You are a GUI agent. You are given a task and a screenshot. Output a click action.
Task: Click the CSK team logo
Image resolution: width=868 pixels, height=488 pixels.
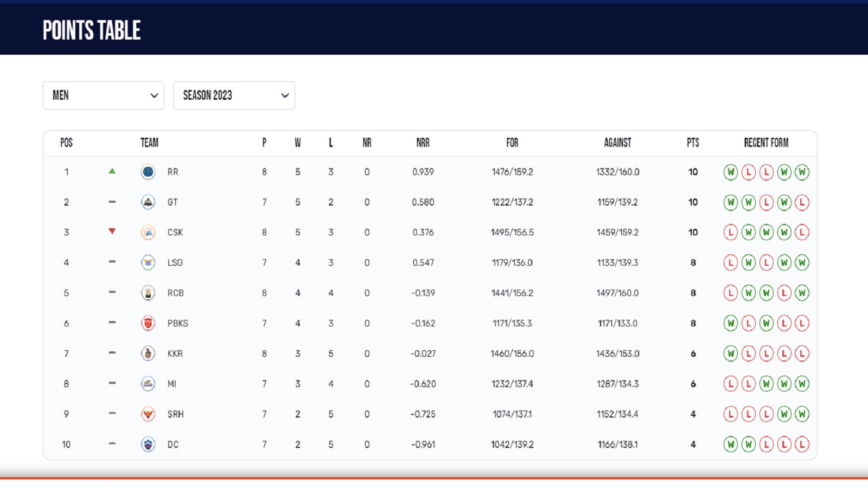coord(148,232)
